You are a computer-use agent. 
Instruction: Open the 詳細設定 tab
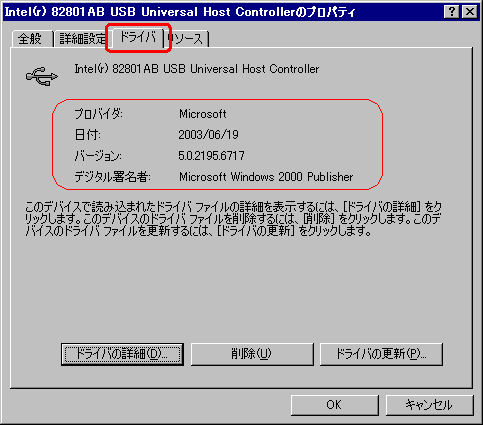click(x=82, y=39)
